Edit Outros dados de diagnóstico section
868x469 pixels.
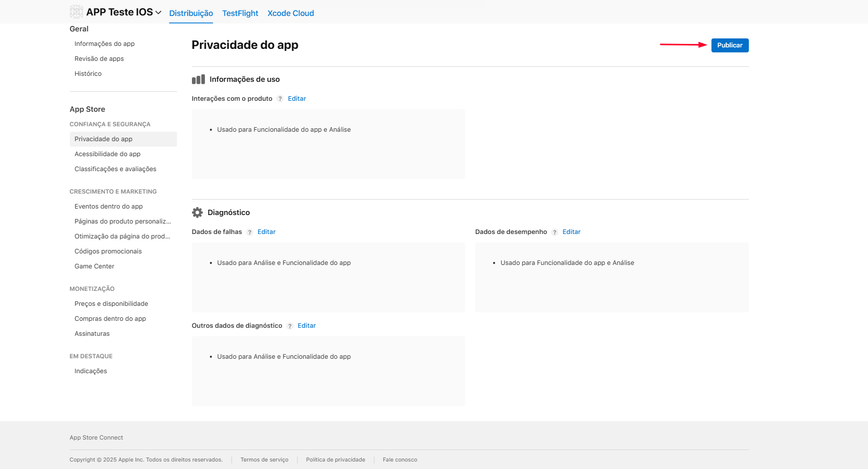307,326
